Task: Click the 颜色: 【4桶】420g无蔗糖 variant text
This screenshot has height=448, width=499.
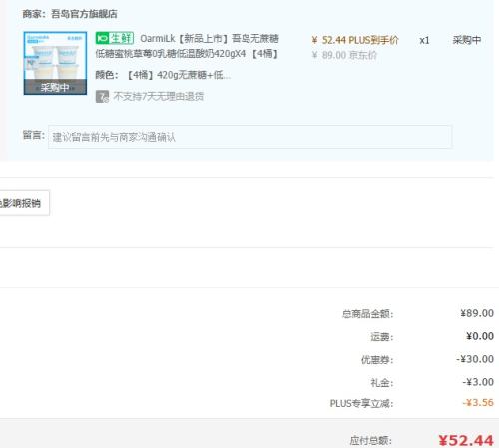Action: point(163,75)
